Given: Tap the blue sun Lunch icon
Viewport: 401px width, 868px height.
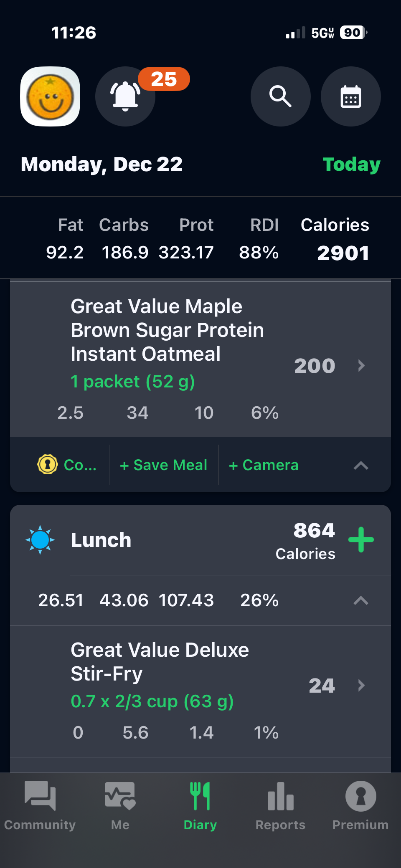Looking at the screenshot, I should (x=40, y=539).
